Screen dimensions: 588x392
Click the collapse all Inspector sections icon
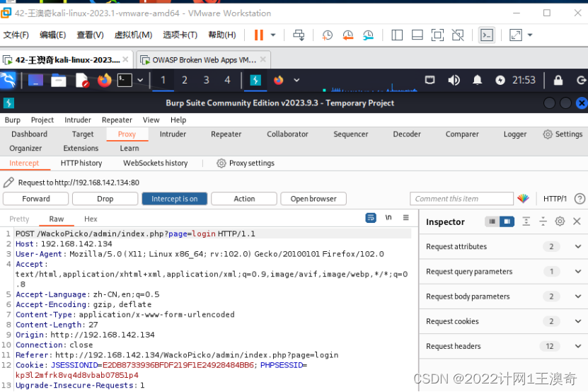pyautogui.click(x=543, y=221)
